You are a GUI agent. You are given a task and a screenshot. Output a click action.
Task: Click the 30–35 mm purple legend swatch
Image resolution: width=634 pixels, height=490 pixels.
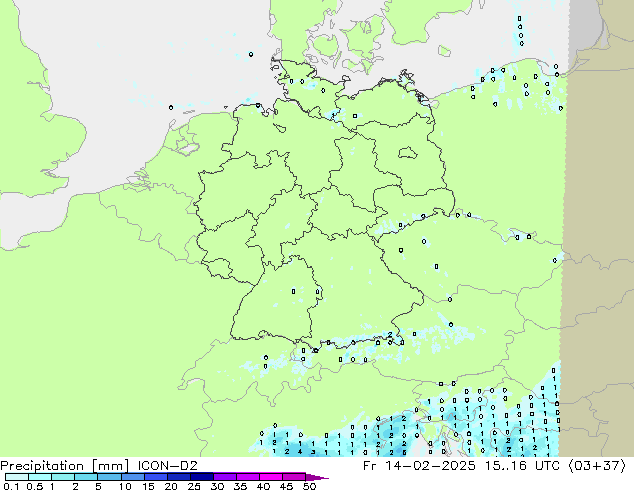coord(224,477)
